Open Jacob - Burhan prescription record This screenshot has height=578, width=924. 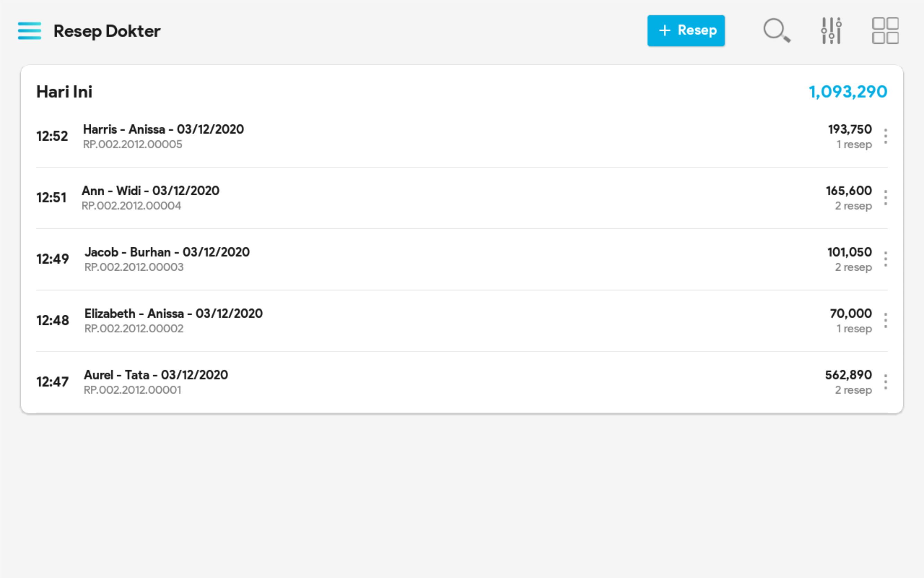(167, 252)
